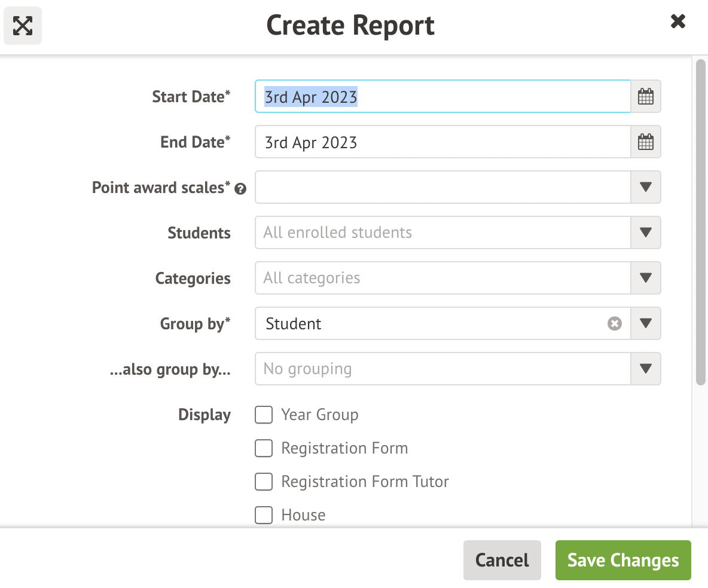Check the Registration Form Tutor box

[x=264, y=482]
